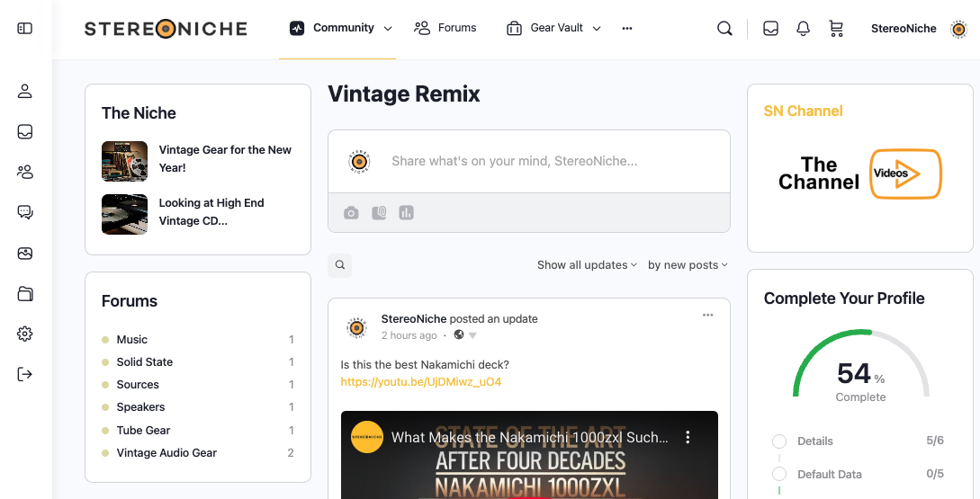The image size is (980, 499).
Task: Click the Details profile step
Action: click(815, 441)
